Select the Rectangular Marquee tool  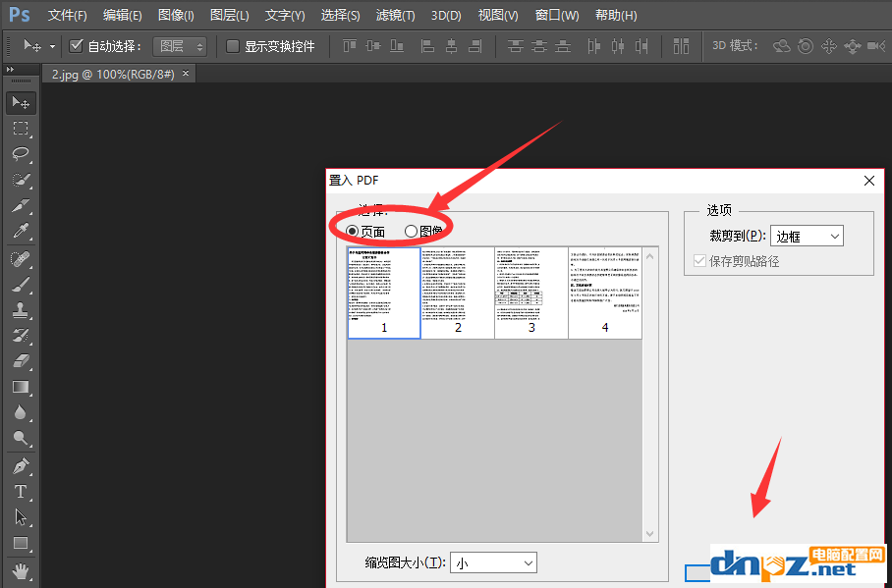[x=21, y=129]
